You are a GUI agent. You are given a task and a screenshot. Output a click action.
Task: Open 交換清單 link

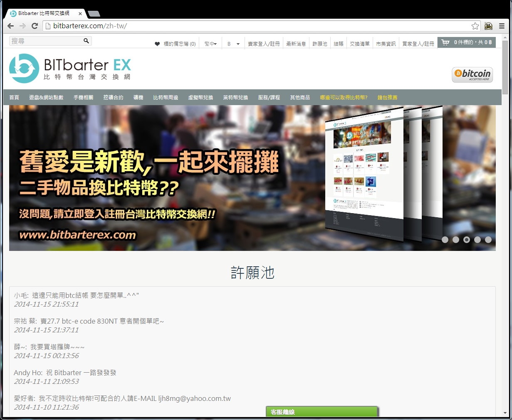pos(360,44)
